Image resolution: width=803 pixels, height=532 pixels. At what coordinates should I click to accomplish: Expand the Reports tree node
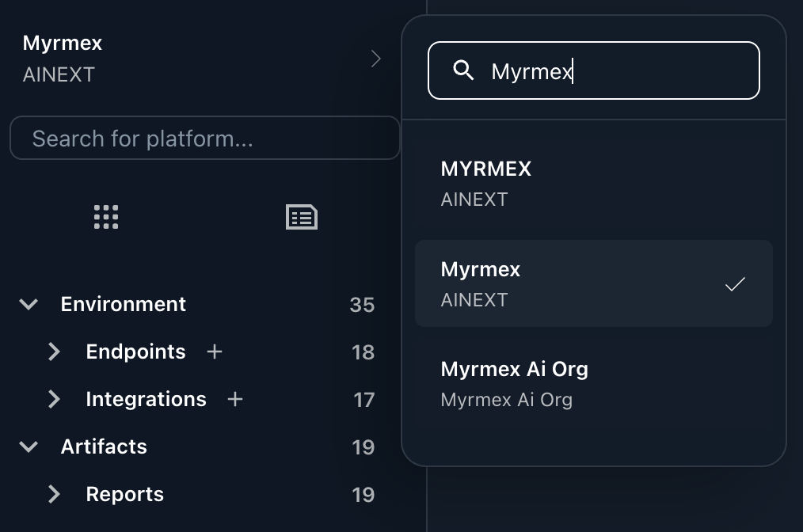[x=54, y=494]
